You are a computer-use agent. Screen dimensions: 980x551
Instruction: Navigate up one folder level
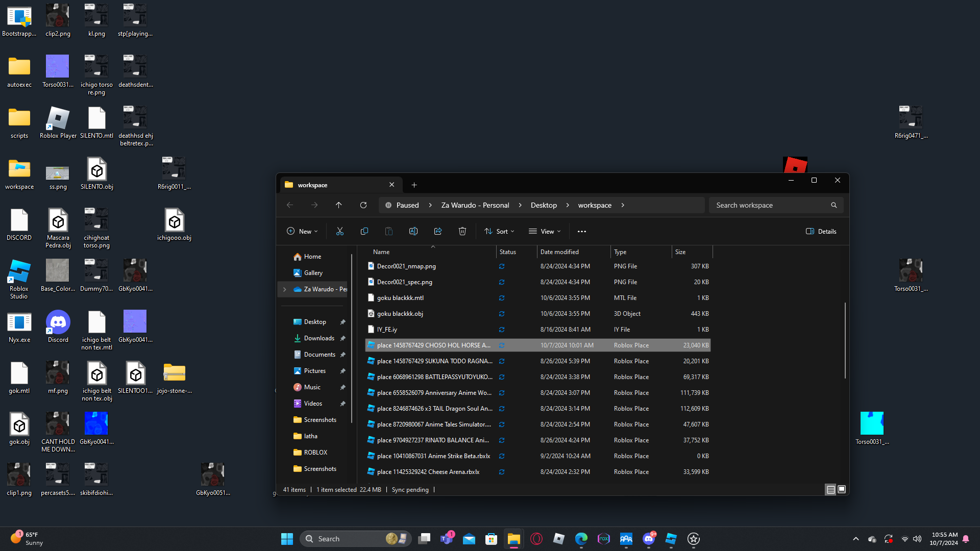tap(339, 205)
